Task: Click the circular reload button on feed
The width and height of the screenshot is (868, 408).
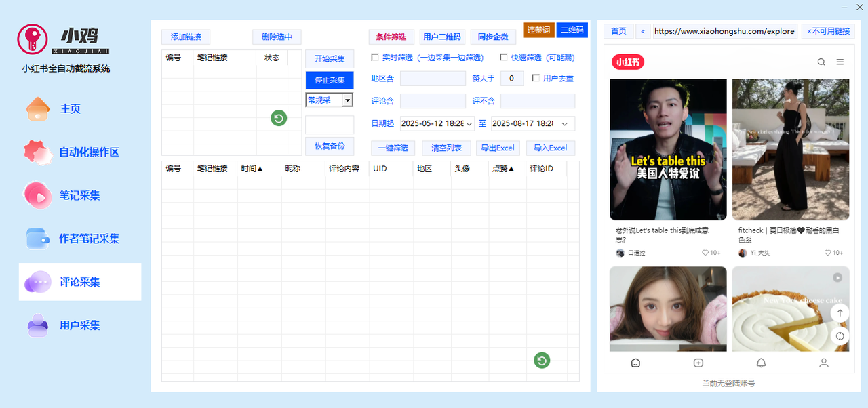Action: coord(840,336)
